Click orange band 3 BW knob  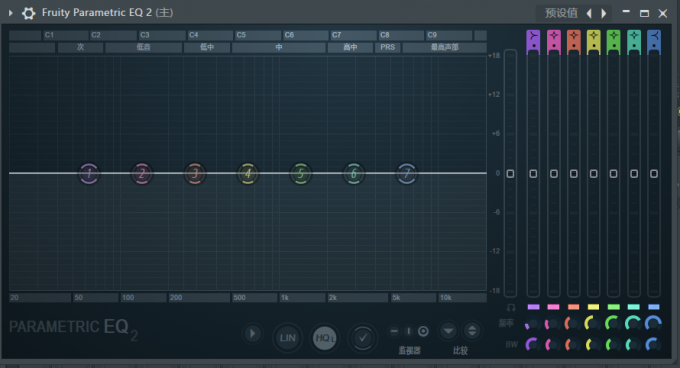[572, 345]
